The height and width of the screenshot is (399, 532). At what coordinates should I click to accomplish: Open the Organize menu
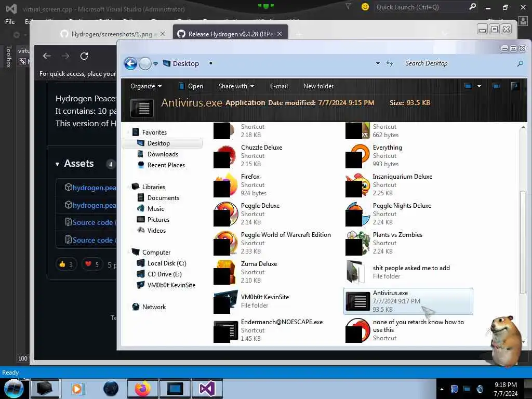tap(146, 86)
